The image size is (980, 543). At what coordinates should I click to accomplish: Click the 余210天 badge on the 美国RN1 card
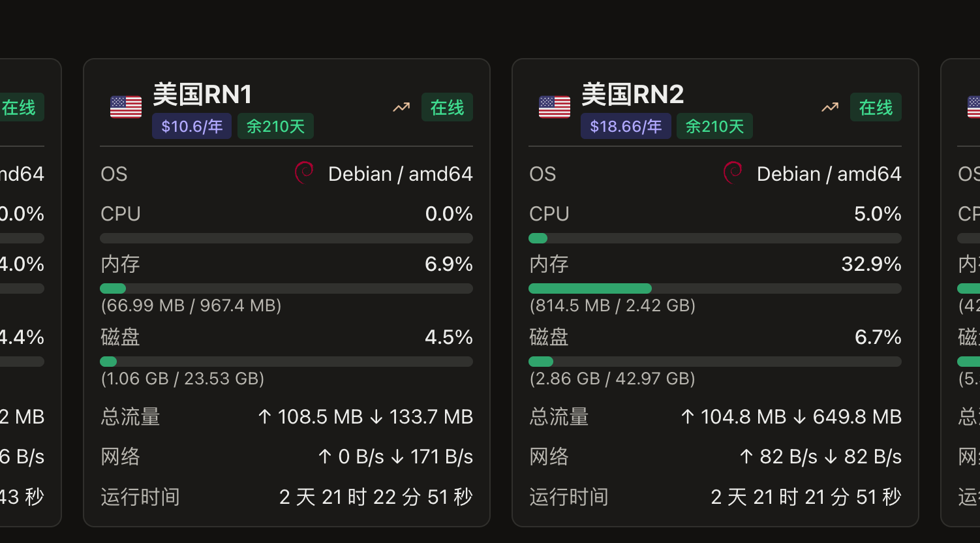(275, 126)
